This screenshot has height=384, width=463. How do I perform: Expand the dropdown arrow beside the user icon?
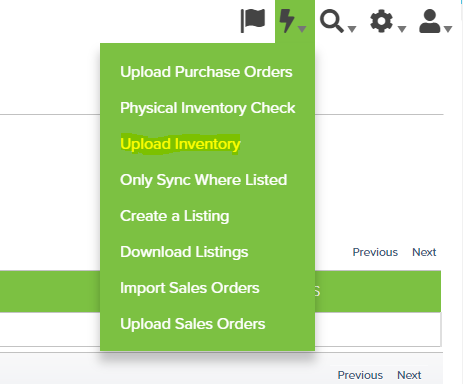pos(448,29)
